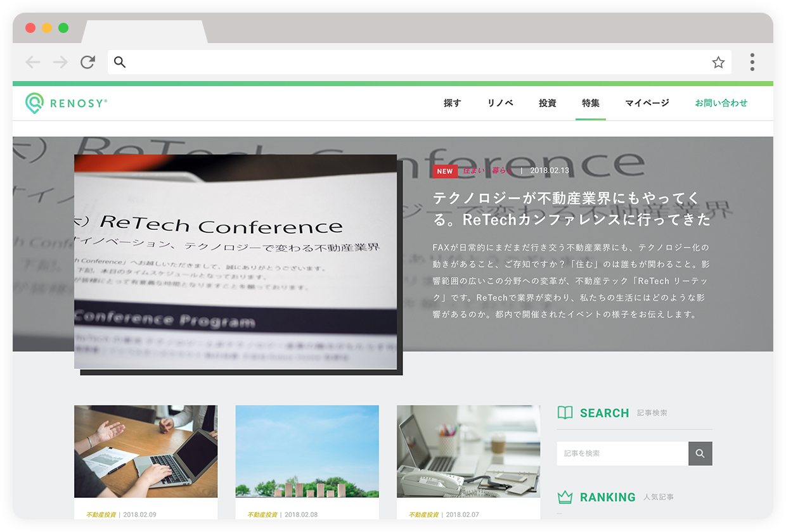Click the book icon beside SEARCH
The height and width of the screenshot is (532, 786).
(565, 413)
